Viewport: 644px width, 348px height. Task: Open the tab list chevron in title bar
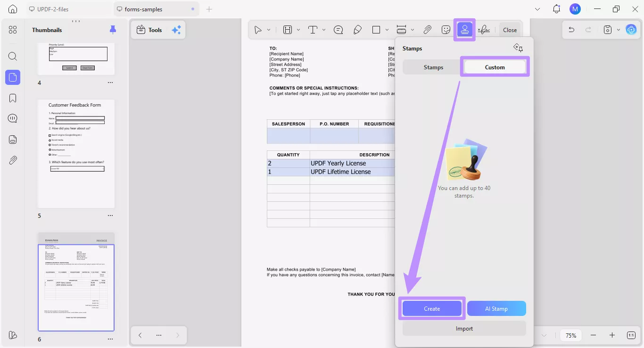pyautogui.click(x=538, y=9)
